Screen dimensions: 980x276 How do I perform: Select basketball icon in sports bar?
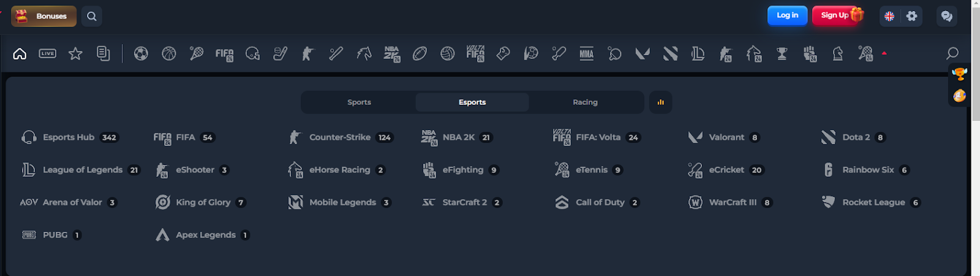pyautogui.click(x=169, y=53)
